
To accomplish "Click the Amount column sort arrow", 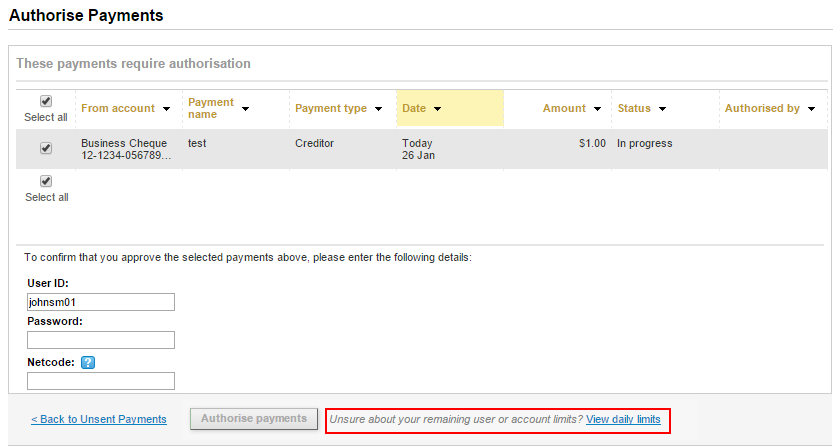I will pos(598,109).
